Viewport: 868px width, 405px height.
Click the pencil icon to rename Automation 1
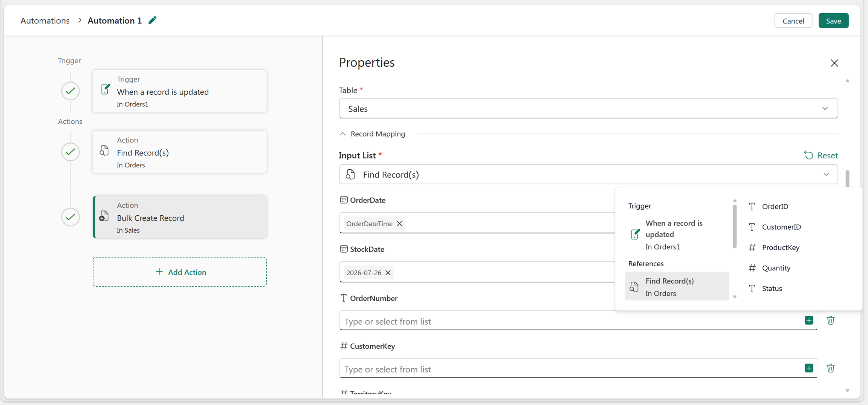[153, 20]
